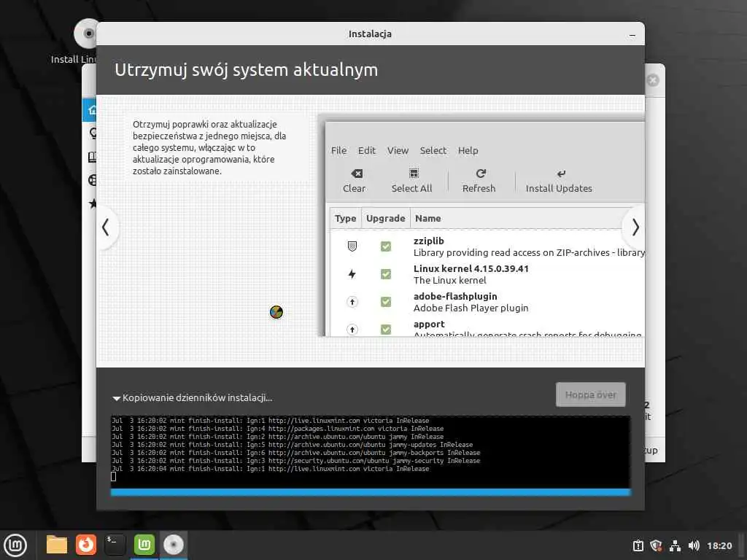This screenshot has width=747, height=560.
Task: Switch to the installer disc taskbar item
Action: [x=174, y=545]
